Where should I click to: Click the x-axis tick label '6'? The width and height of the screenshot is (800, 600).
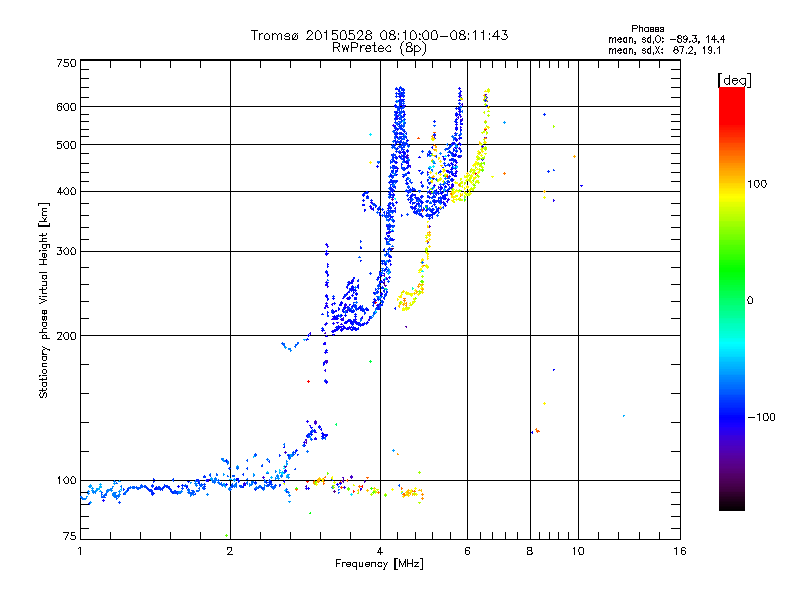point(467,551)
